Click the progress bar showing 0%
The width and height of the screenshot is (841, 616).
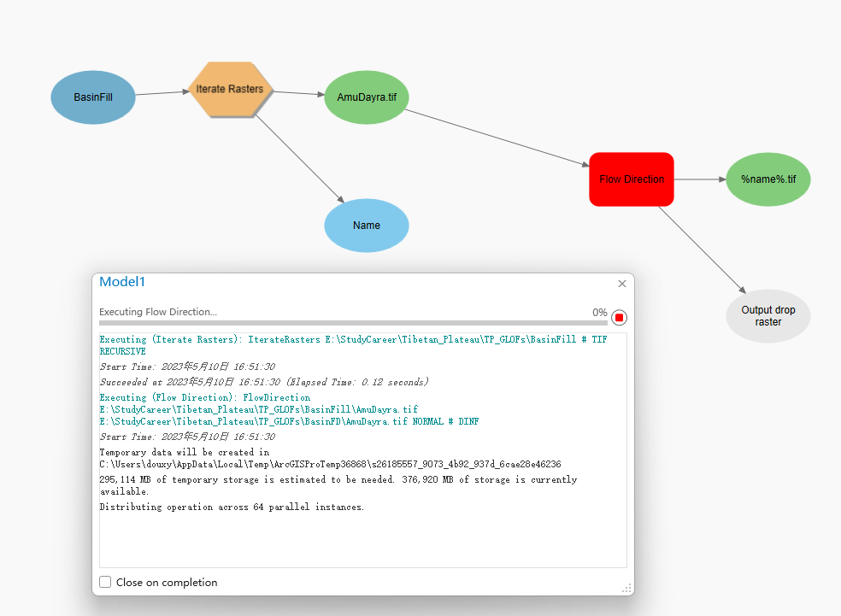[350, 323]
